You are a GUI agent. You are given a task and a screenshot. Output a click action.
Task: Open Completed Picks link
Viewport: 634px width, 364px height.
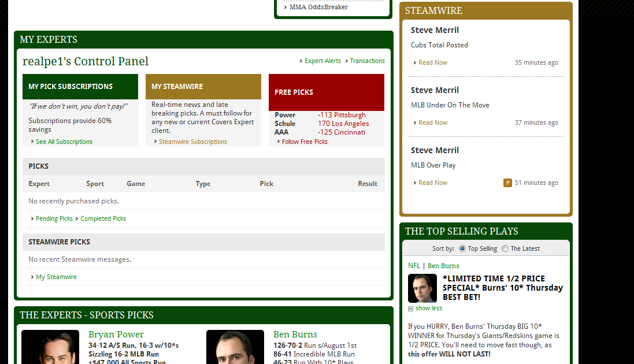coord(103,218)
